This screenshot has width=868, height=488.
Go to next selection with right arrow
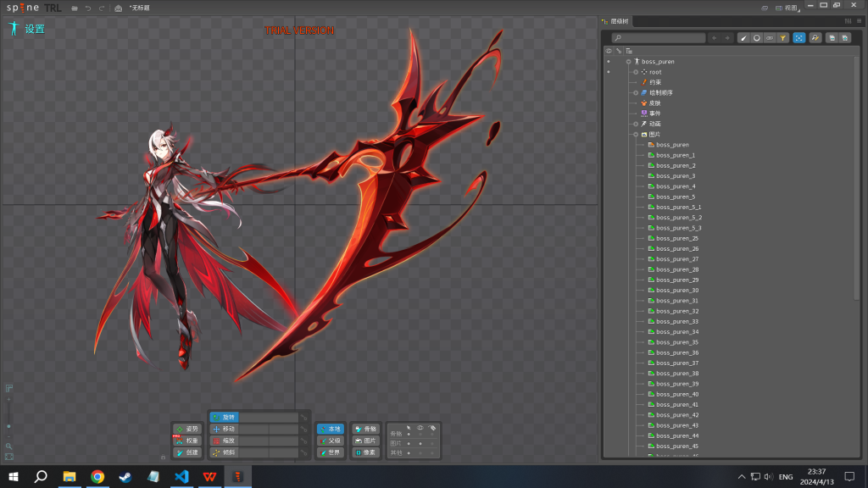pos(727,38)
